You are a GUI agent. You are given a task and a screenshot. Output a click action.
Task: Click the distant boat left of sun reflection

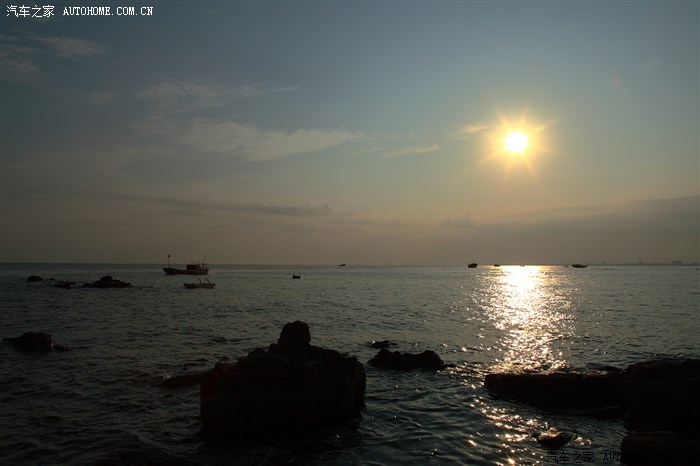472,265
